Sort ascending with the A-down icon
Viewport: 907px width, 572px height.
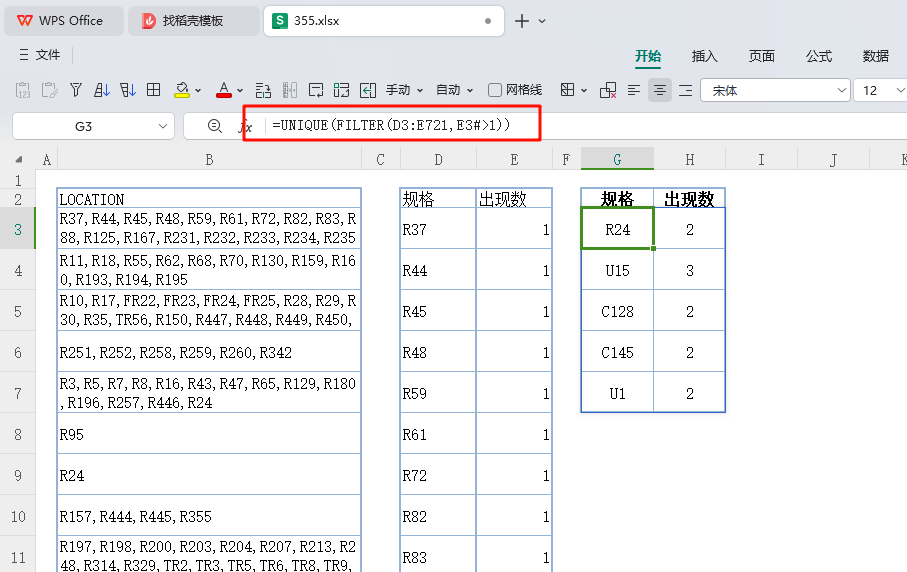[x=102, y=90]
